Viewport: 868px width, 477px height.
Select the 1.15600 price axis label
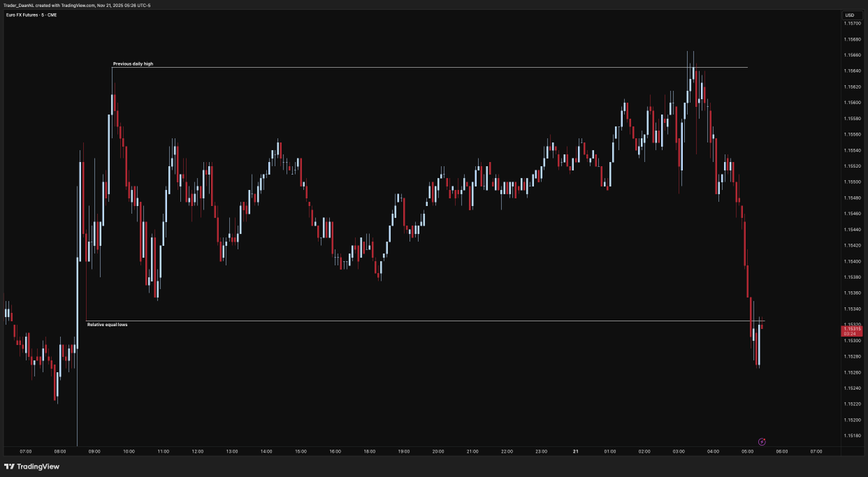[x=852, y=103]
